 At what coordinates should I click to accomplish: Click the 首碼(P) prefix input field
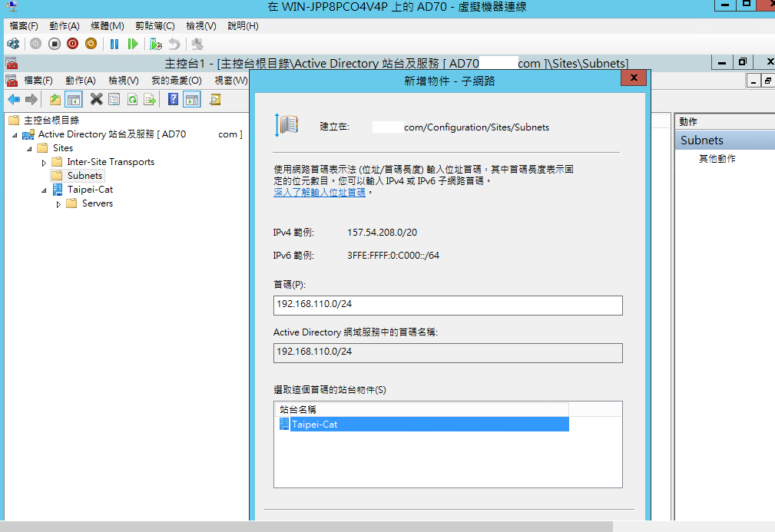tap(448, 306)
